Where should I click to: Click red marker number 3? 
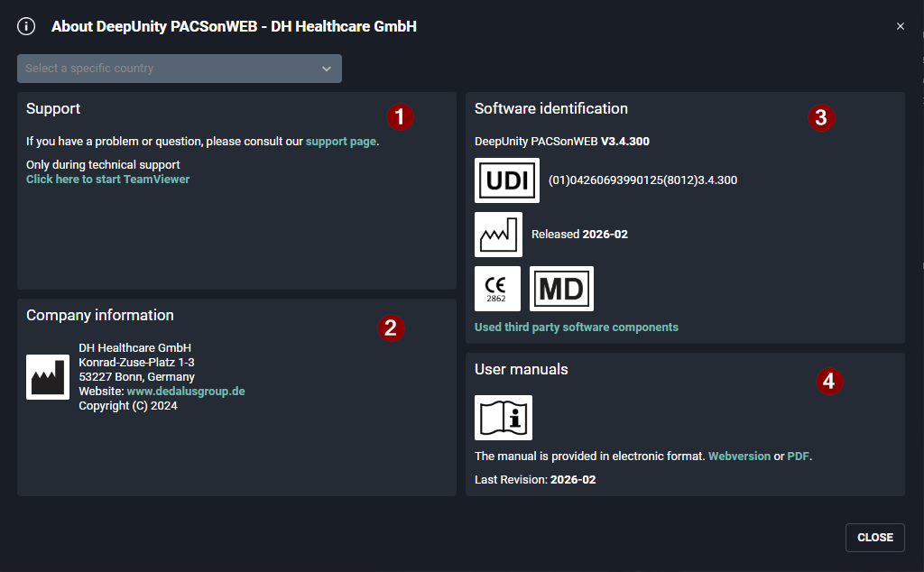(x=820, y=116)
